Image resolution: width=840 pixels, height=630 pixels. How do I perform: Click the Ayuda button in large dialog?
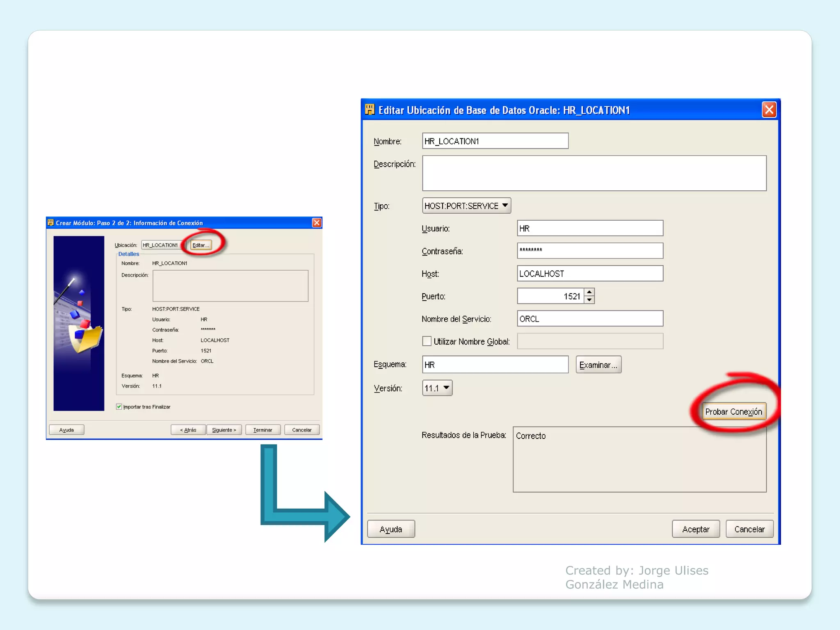point(391,529)
